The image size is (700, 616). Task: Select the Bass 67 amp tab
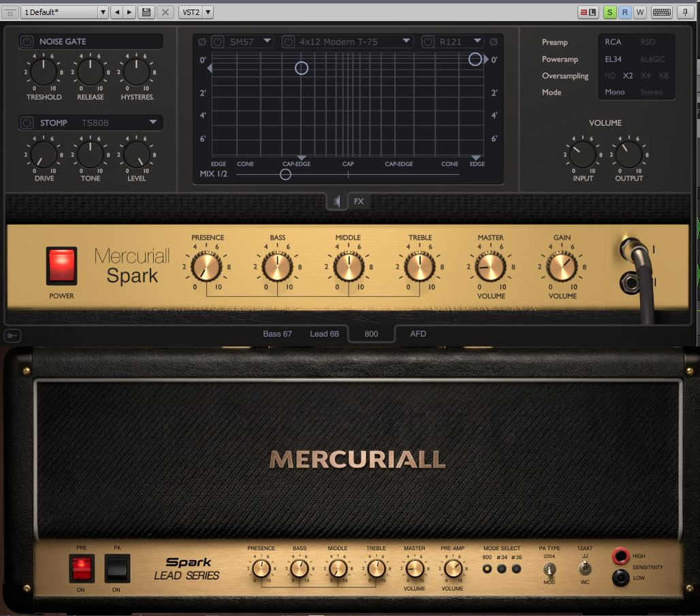tap(277, 334)
